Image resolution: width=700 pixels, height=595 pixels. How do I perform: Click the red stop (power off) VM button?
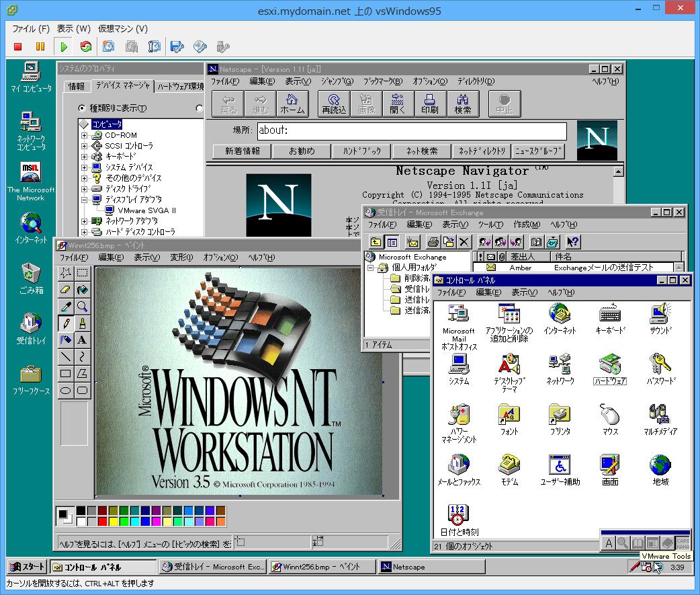click(18, 46)
